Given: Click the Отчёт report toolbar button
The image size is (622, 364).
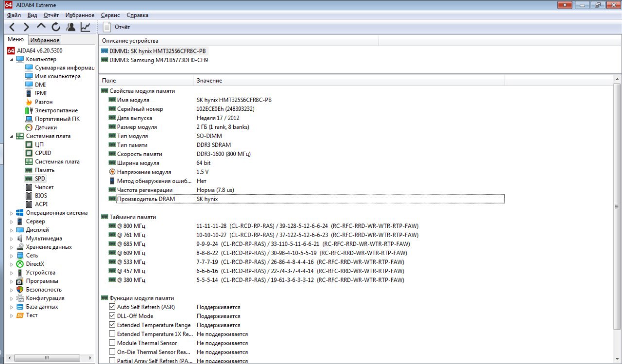Looking at the screenshot, I should tap(117, 27).
